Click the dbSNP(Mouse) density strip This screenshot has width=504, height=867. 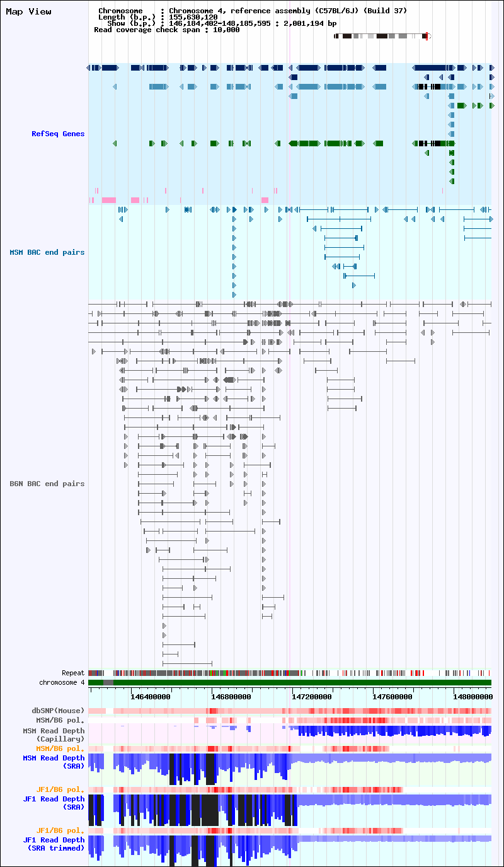pyautogui.click(x=290, y=711)
